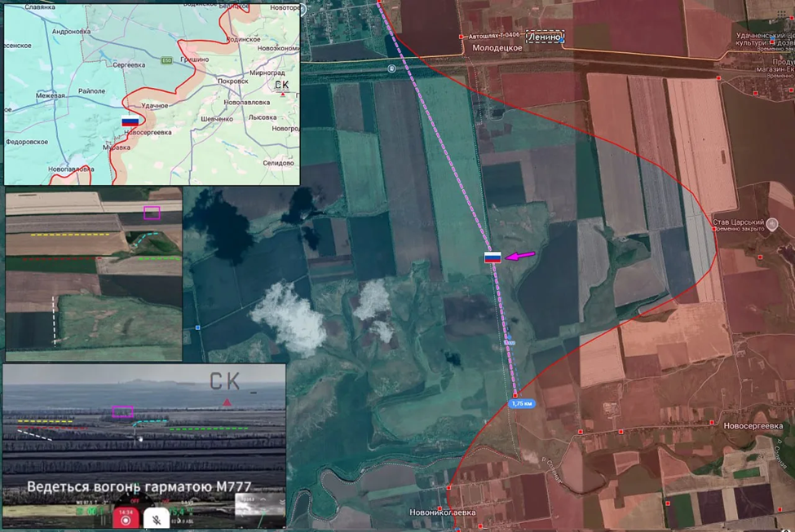Click the Russian flag marker on satellite map
The width and height of the screenshot is (795, 532).
(492, 257)
